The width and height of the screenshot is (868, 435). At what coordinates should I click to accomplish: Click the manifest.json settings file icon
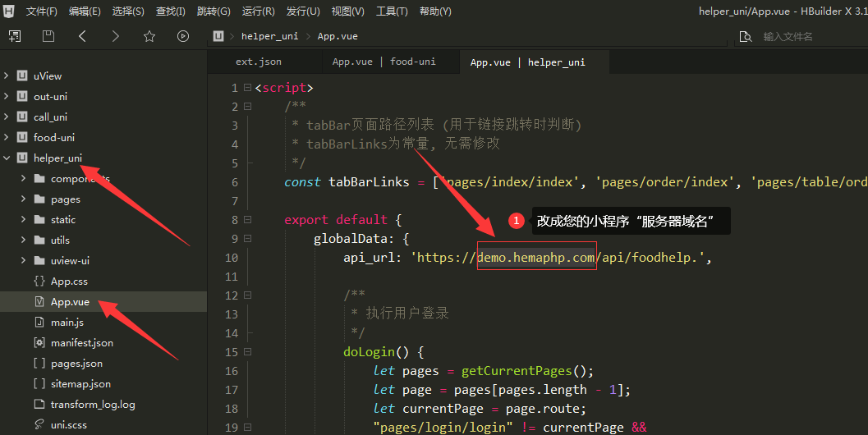39,342
